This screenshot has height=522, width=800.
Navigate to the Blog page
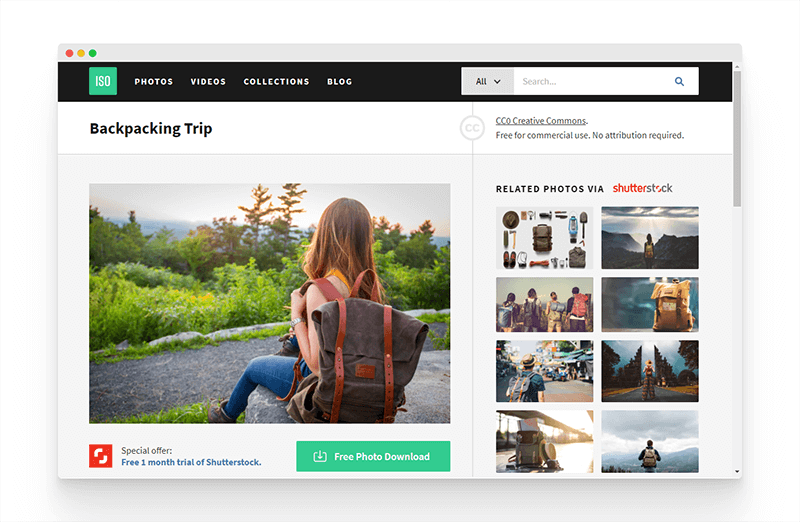[339, 82]
